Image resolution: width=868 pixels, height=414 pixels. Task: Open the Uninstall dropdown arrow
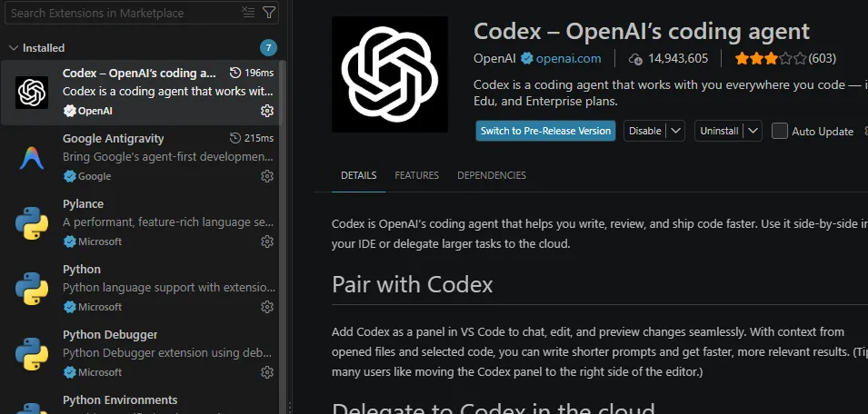[x=753, y=131]
